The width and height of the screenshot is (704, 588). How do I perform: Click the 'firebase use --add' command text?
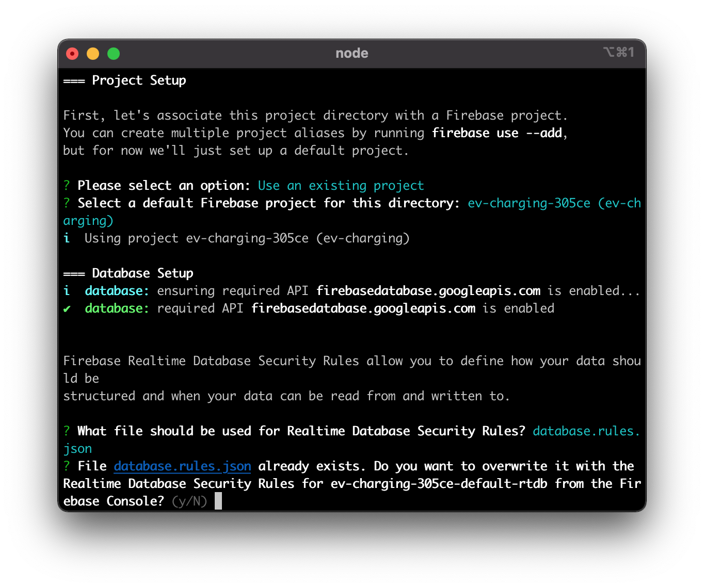pos(497,133)
